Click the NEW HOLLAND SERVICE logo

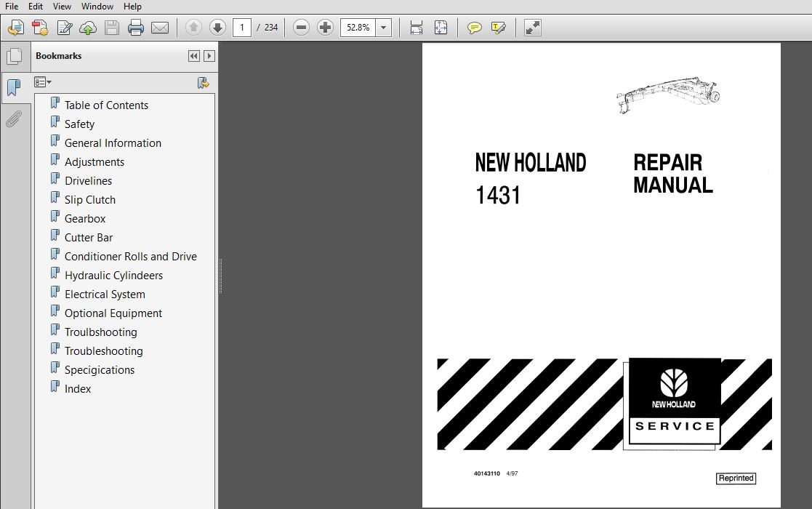pos(675,401)
